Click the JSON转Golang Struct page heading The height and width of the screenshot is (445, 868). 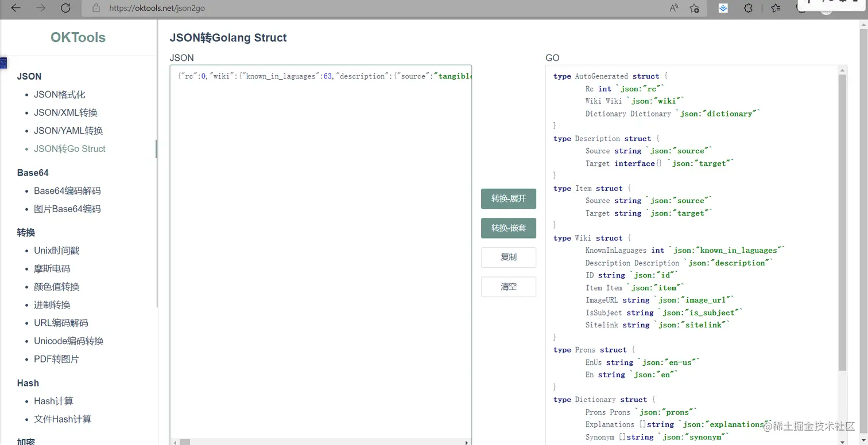click(228, 38)
